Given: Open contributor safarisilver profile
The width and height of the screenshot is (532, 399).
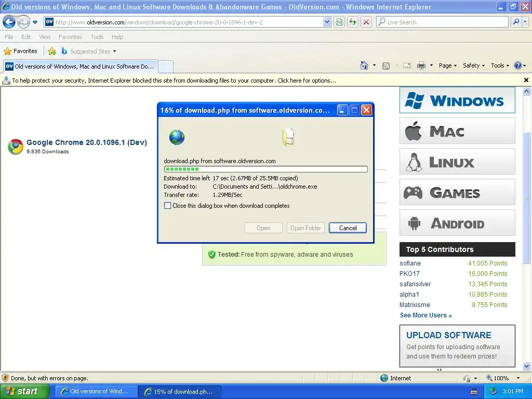Looking at the screenshot, I should click(415, 284).
